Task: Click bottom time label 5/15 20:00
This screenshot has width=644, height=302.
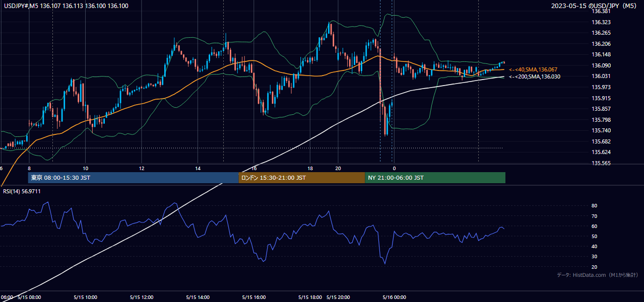Action: tap(339, 297)
